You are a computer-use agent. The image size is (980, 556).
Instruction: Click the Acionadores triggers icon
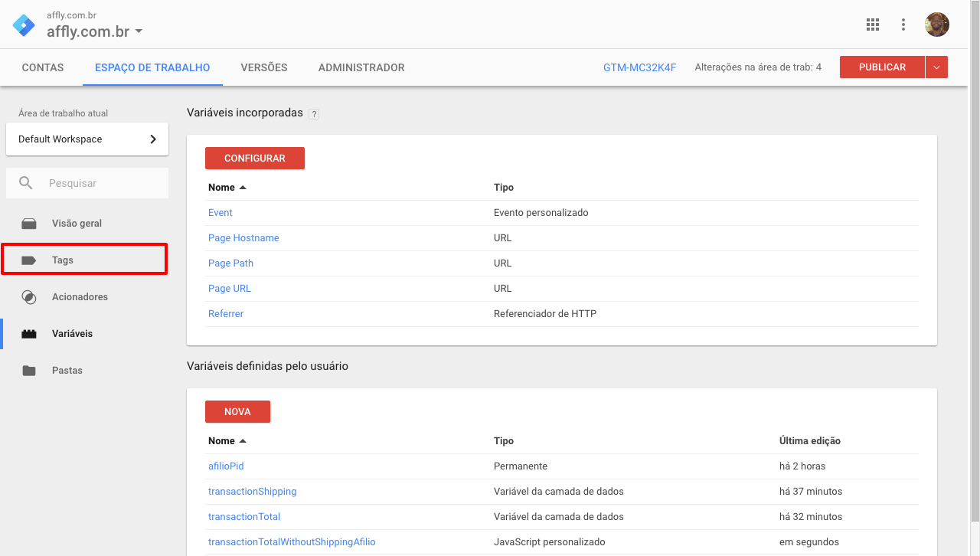[x=29, y=297]
